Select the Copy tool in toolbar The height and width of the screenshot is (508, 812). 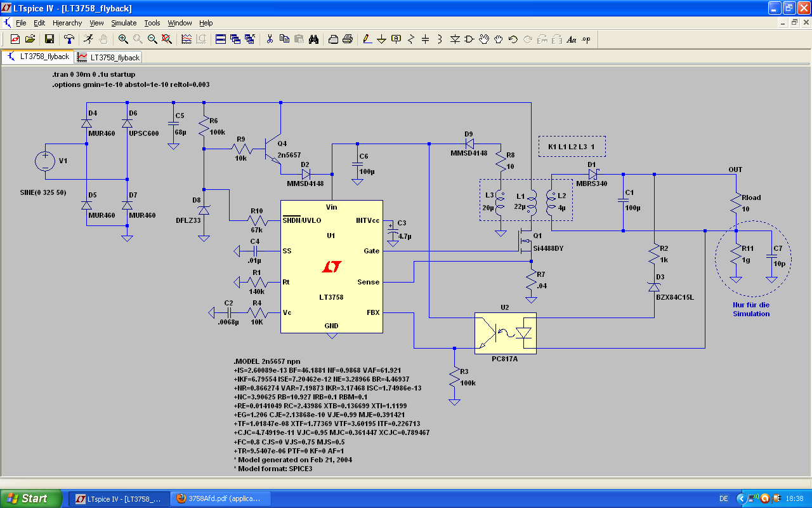tap(284, 39)
